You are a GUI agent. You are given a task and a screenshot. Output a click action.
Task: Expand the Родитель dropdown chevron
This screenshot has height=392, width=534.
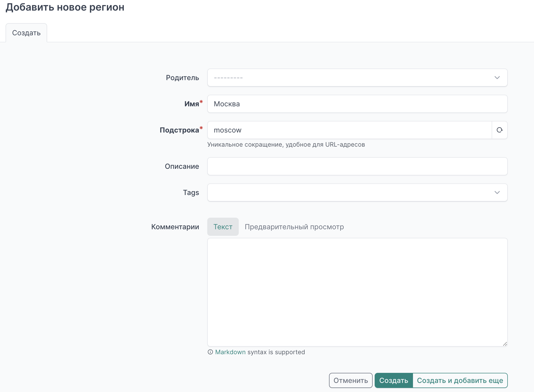pos(497,78)
